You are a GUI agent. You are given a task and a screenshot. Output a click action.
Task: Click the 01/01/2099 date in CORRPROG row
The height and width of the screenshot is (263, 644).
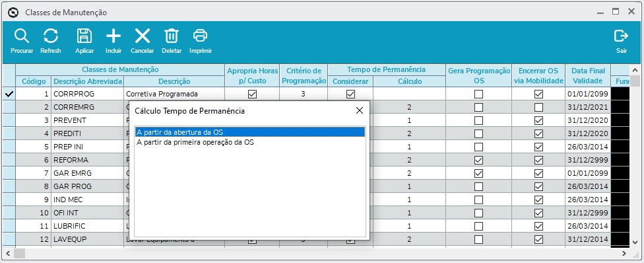588,94
